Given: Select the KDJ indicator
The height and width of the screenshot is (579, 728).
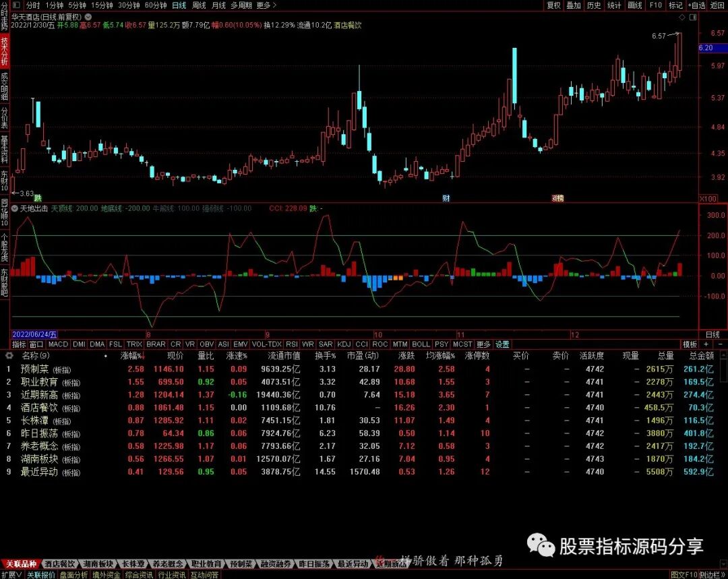Looking at the screenshot, I should pos(344,344).
